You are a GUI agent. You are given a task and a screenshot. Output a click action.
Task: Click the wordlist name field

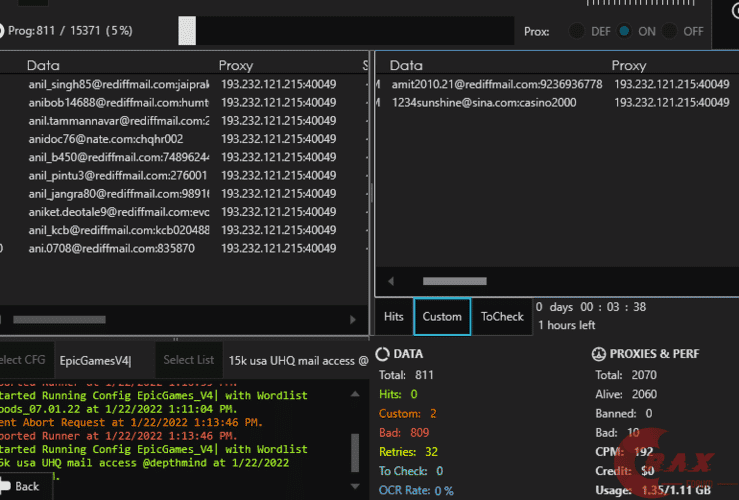(297, 360)
